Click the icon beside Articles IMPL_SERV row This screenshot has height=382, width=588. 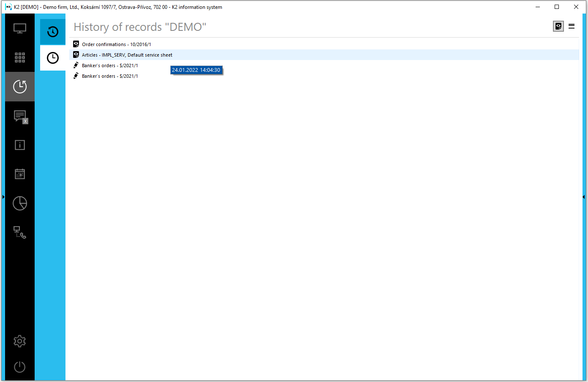(x=76, y=55)
